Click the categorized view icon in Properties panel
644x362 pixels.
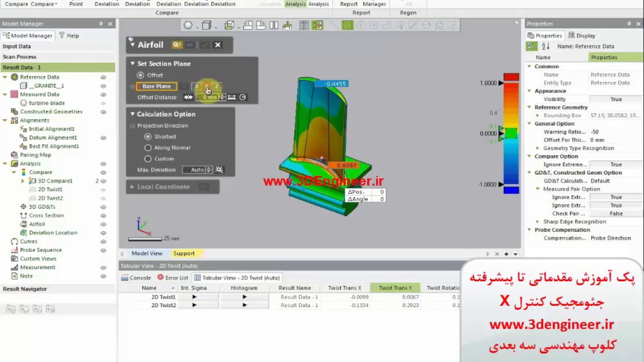531,46
